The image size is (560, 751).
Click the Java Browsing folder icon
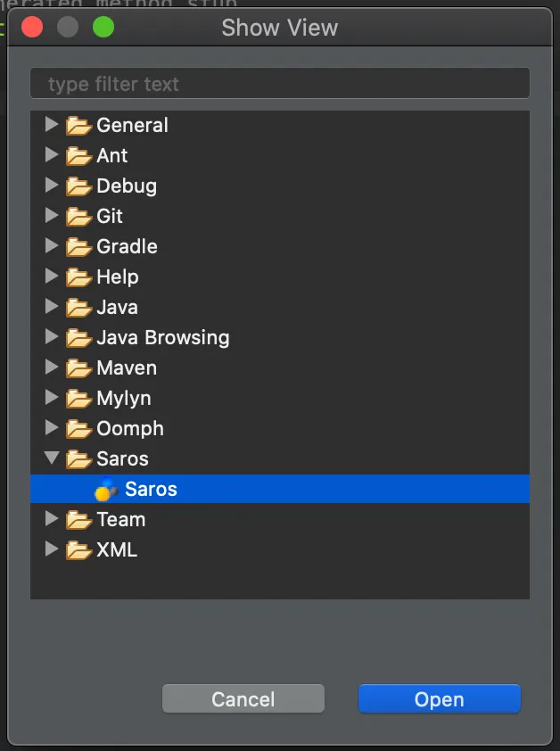[79, 338]
